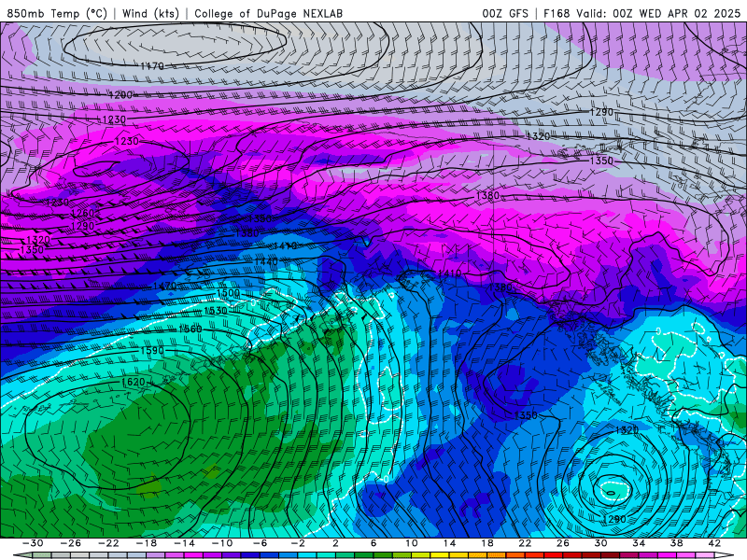Click the 22 color scale value

coord(525,543)
